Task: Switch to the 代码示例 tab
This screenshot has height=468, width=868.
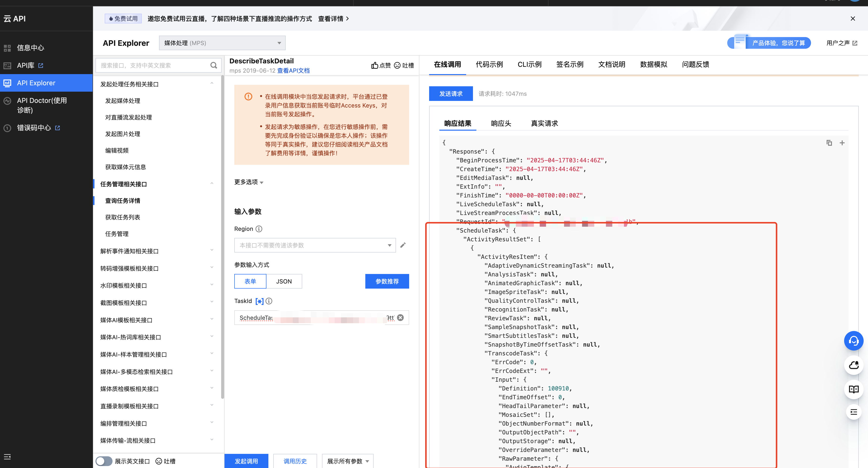Action: pyautogui.click(x=489, y=64)
